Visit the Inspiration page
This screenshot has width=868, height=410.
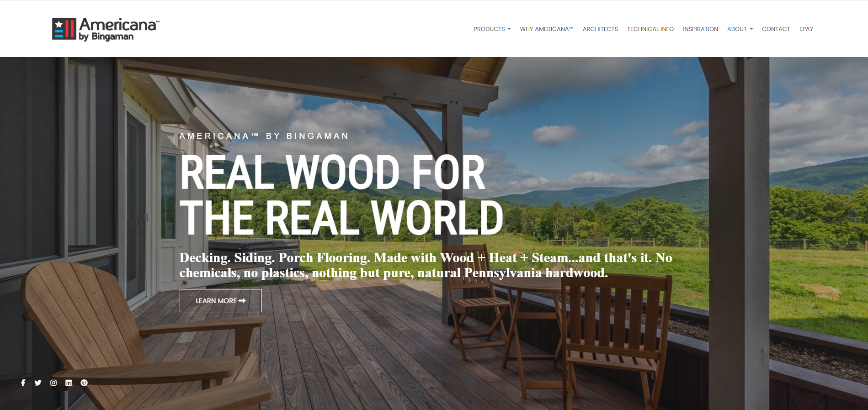pyautogui.click(x=700, y=29)
